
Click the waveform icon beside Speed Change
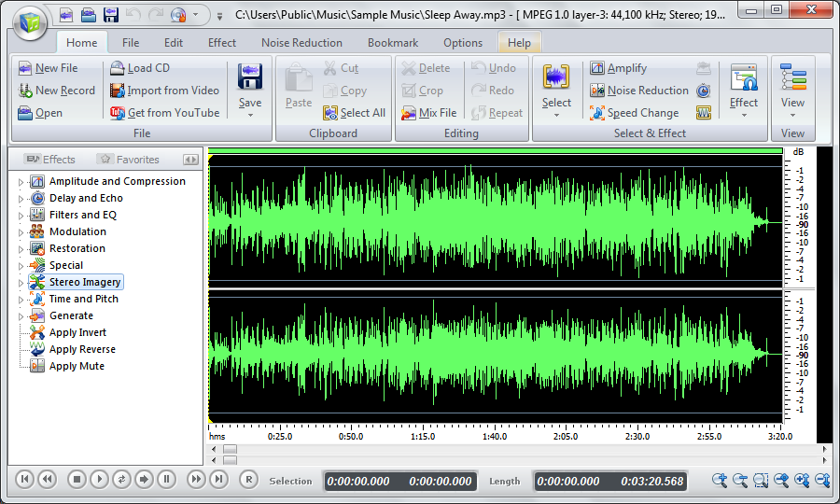pos(704,113)
